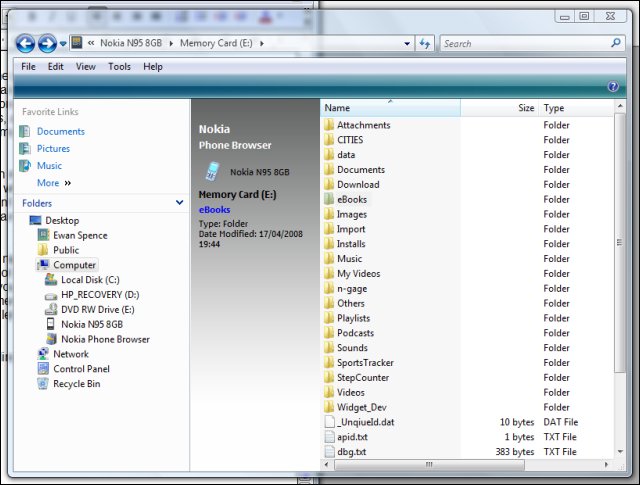
Task: Open the recent pages dropdown arrow
Action: tap(63, 43)
